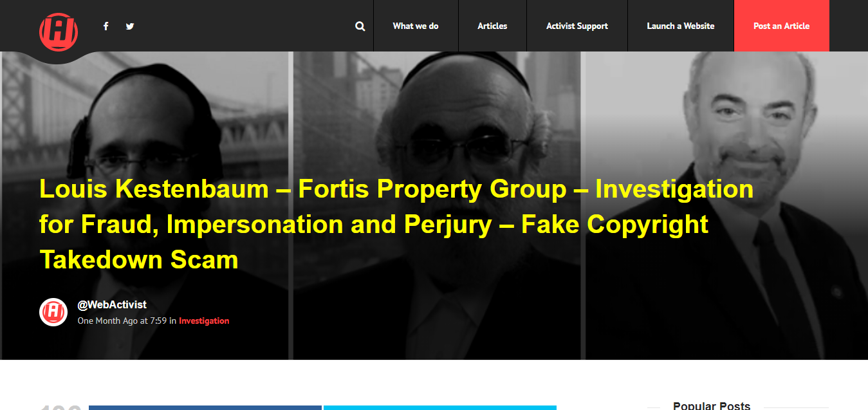The width and height of the screenshot is (868, 410).
Task: Follow the red Investigation category link
Action: 204,321
